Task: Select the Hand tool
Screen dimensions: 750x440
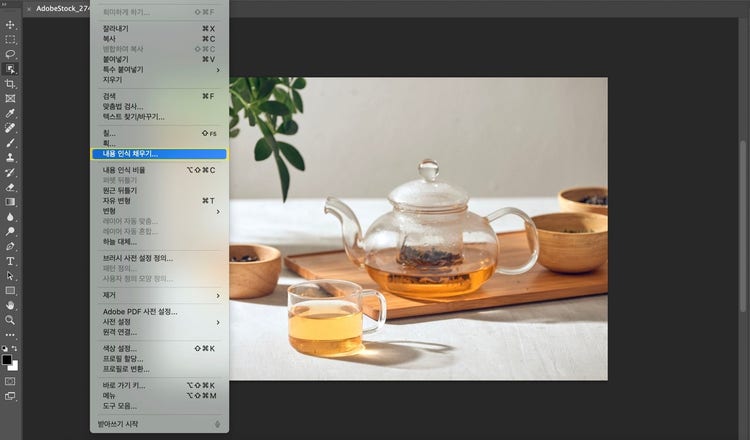Action: (x=10, y=305)
